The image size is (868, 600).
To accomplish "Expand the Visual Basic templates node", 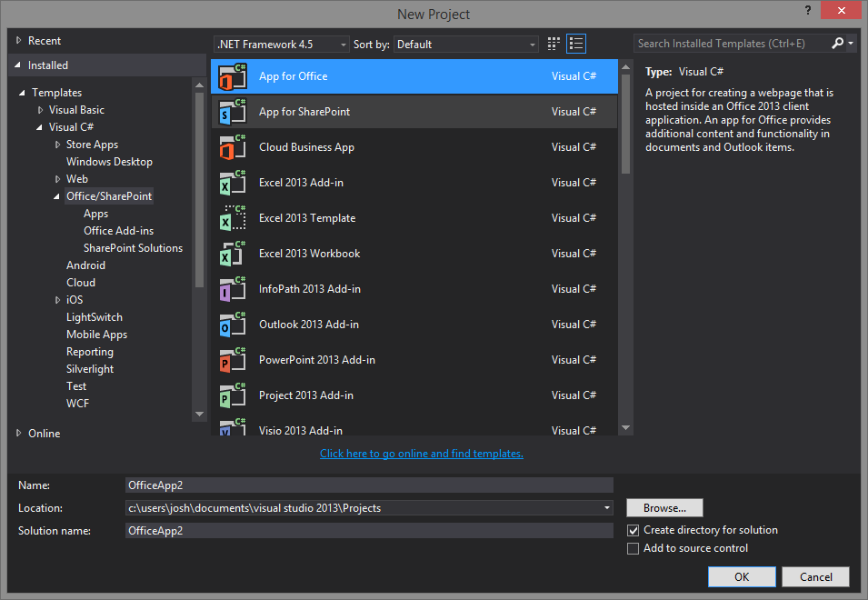I will click(x=39, y=109).
